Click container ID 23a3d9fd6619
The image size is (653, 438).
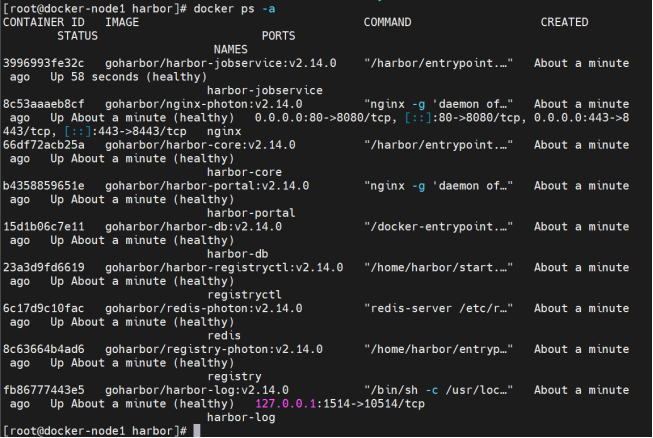click(x=44, y=268)
